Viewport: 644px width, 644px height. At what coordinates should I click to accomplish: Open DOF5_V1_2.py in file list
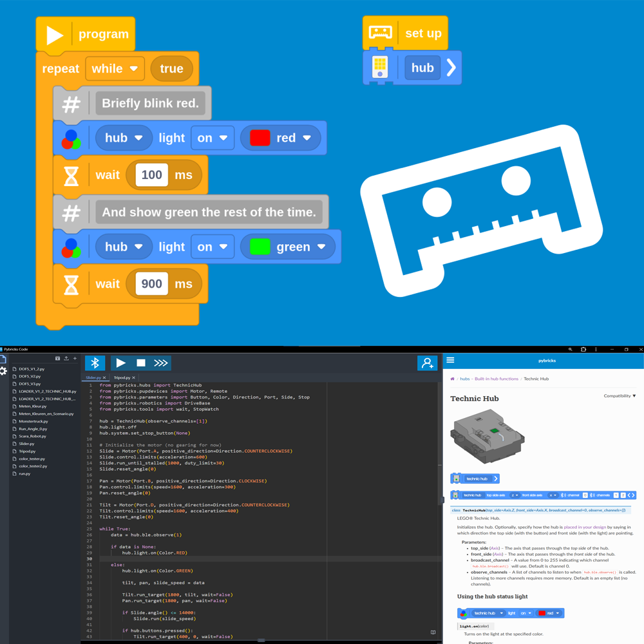coord(31,369)
